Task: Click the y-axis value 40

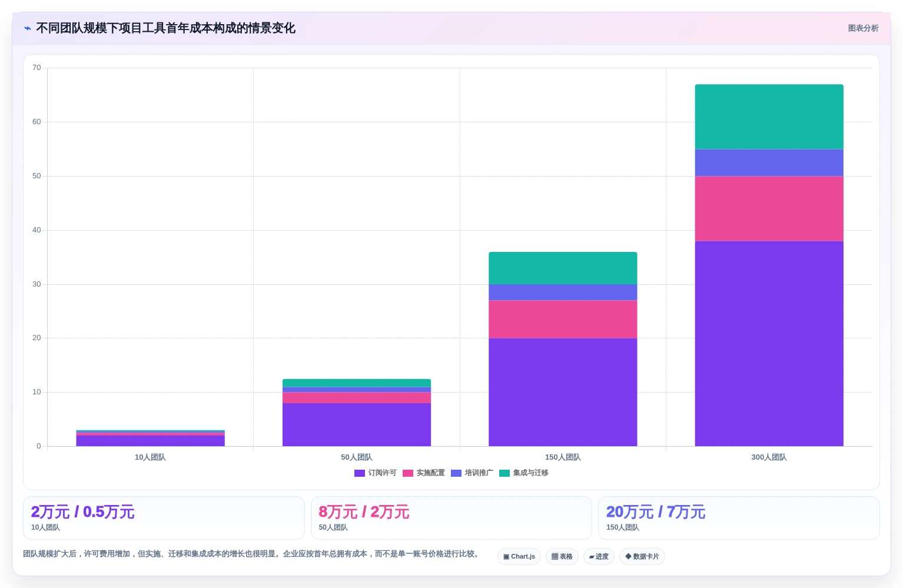Action: 36,230
